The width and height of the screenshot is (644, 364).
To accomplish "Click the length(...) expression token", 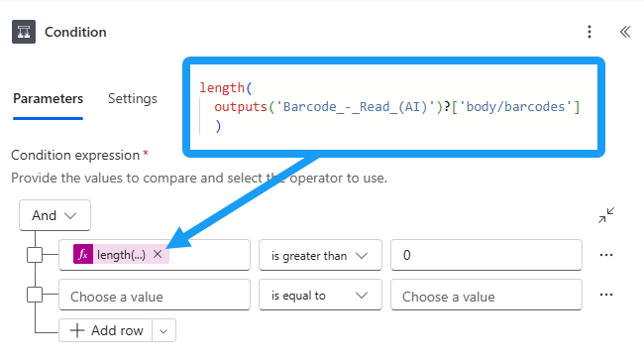I will click(x=121, y=255).
